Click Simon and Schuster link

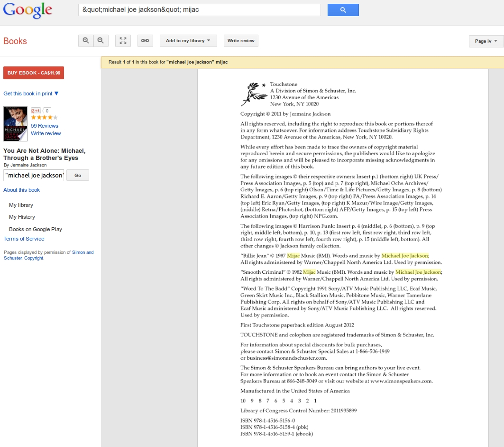click(49, 255)
